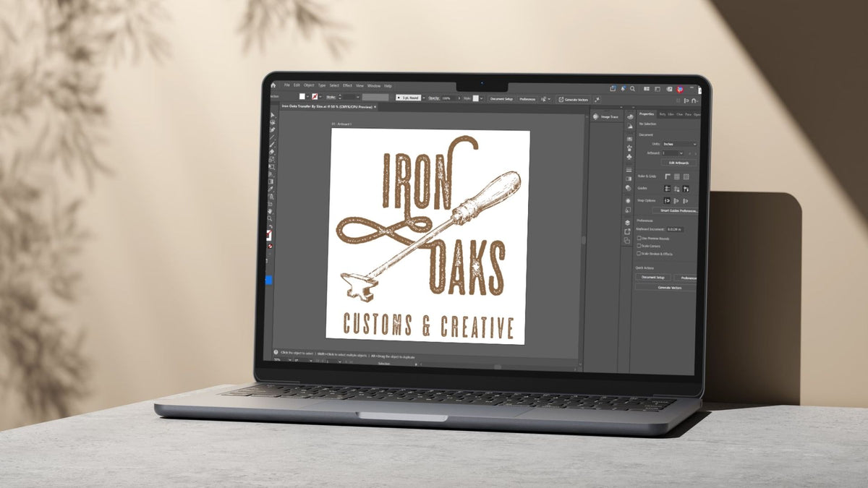This screenshot has height=488, width=868.
Task: Open the Effect menu
Action: [x=347, y=85]
